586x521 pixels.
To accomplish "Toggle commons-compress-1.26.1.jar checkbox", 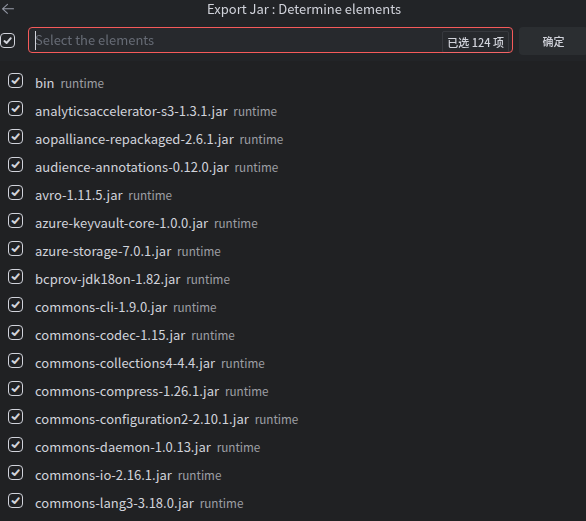I will click(x=16, y=389).
